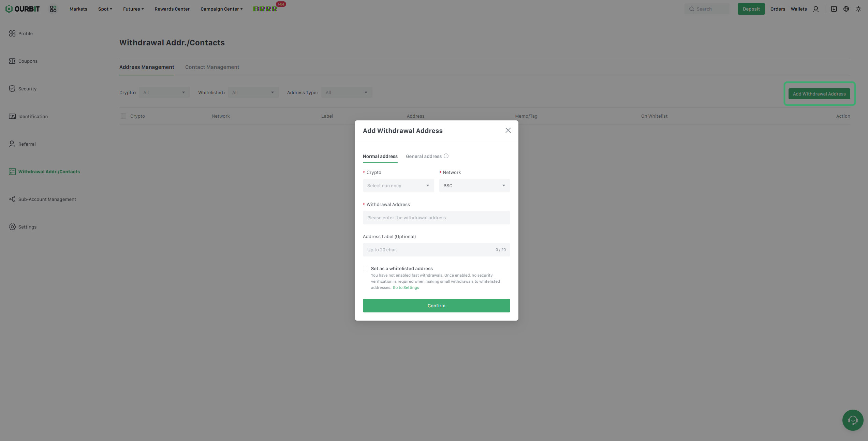Check Set as a whitelisted address
The image size is (868, 441).
coord(366,268)
